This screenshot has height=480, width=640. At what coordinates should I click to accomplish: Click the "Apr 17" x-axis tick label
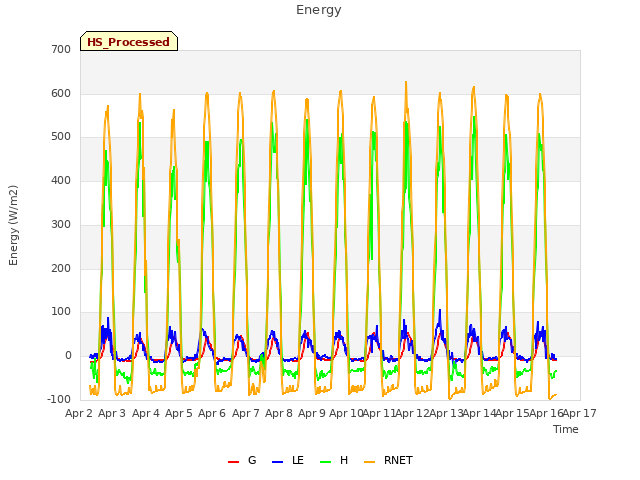tap(580, 413)
